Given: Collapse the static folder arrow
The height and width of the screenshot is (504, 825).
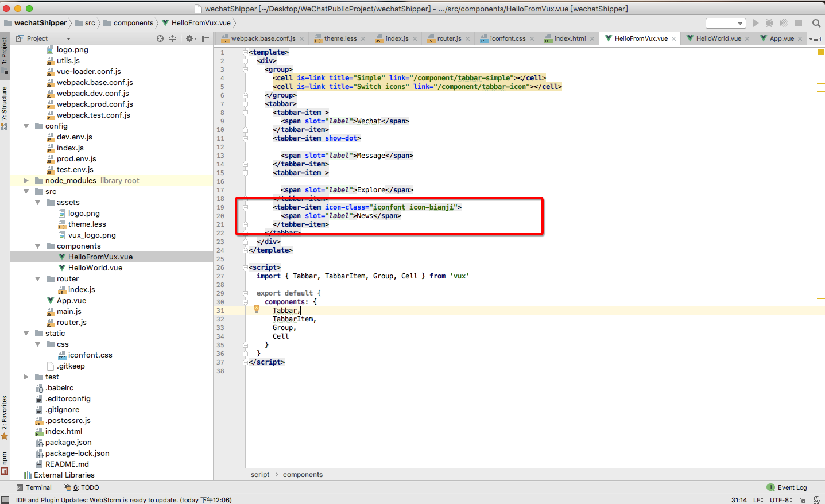Looking at the screenshot, I should 26,333.
